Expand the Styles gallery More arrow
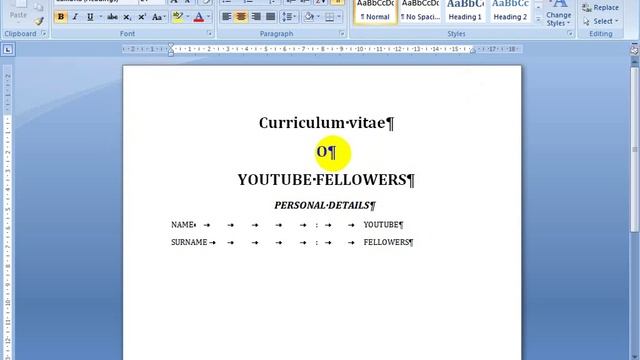This screenshot has height=360, width=640. 538,19
